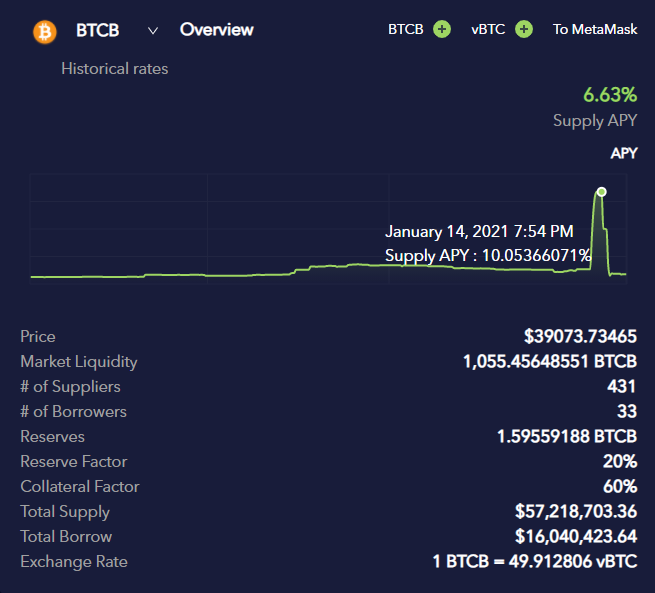Click the Total Supply row label
Screen dimensions: 655x593
(65, 512)
